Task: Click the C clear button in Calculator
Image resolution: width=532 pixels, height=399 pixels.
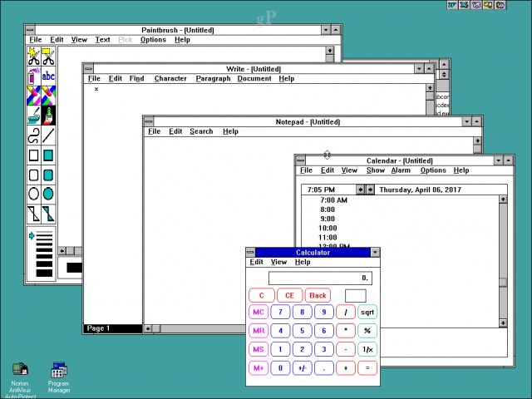Action: coord(261,296)
